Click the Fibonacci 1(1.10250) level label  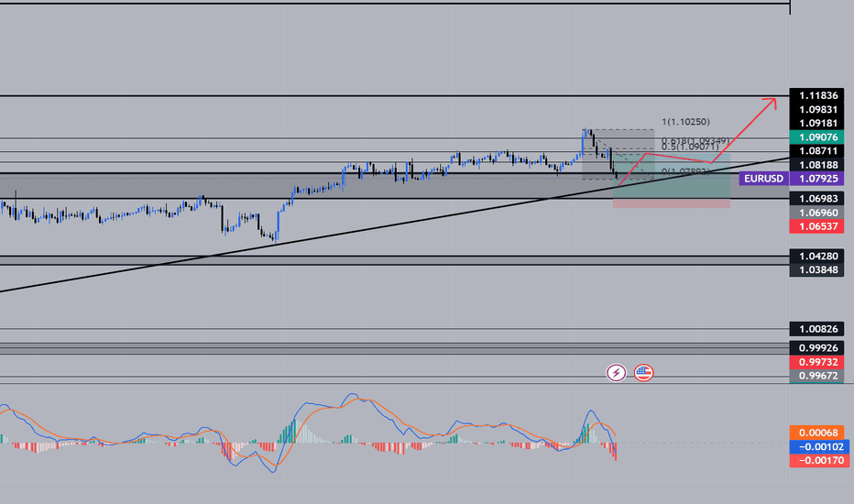[x=685, y=122]
